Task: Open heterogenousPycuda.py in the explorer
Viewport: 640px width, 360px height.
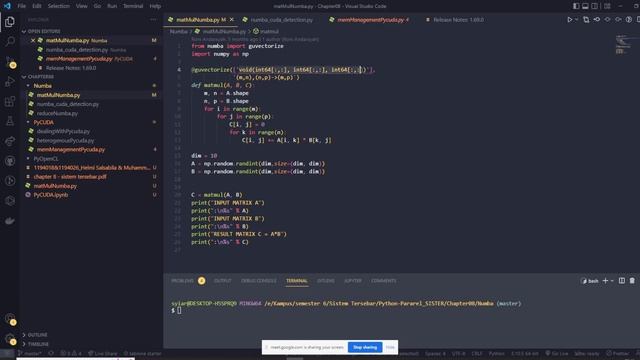Action: 65,140
